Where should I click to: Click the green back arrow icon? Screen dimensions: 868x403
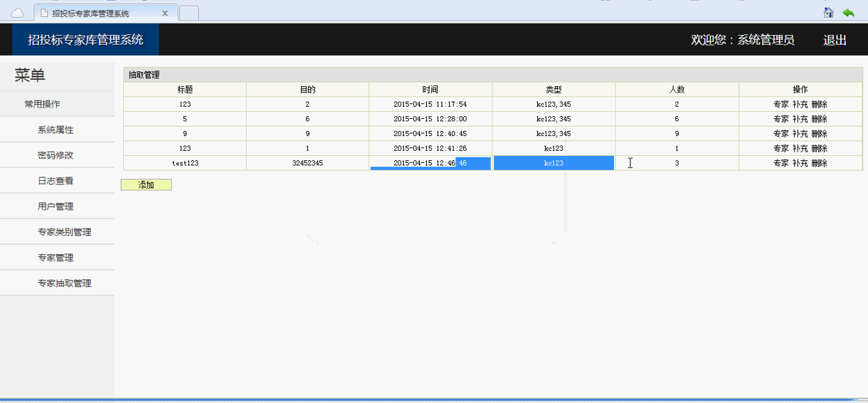[848, 12]
